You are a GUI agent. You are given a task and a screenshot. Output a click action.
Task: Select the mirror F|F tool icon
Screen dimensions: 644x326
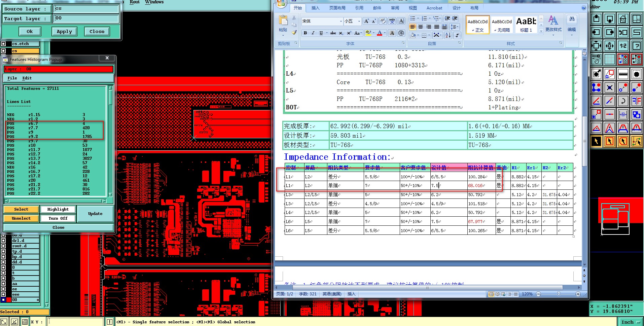pos(636,101)
